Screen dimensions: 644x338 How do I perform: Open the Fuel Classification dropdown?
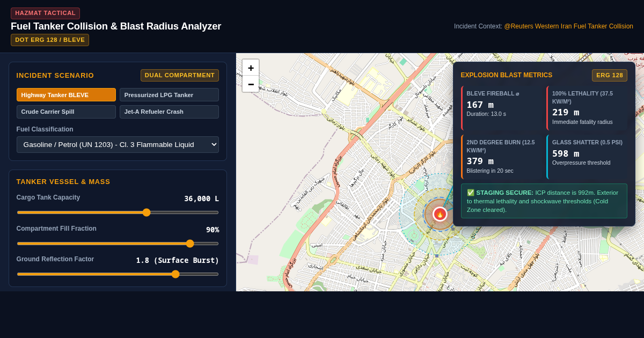coord(118,145)
